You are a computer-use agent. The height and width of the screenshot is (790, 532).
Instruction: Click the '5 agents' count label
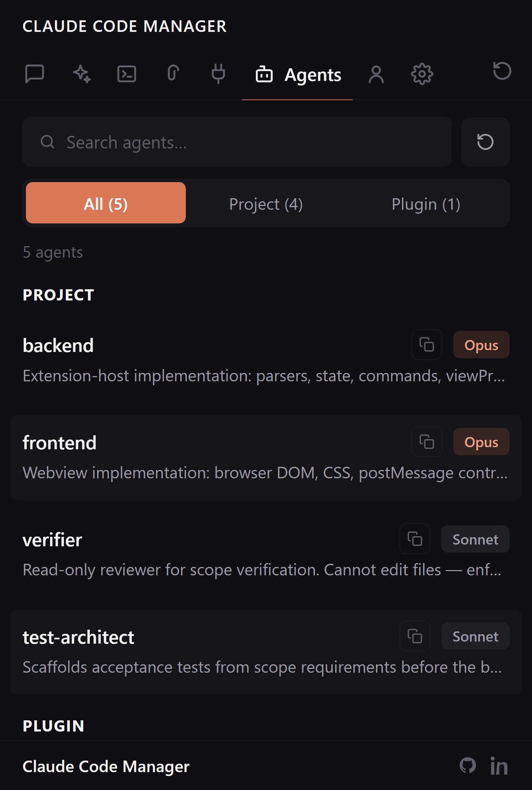pos(53,252)
